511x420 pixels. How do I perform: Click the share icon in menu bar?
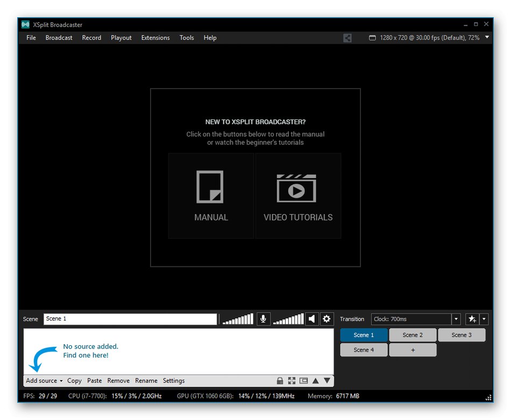coord(347,38)
